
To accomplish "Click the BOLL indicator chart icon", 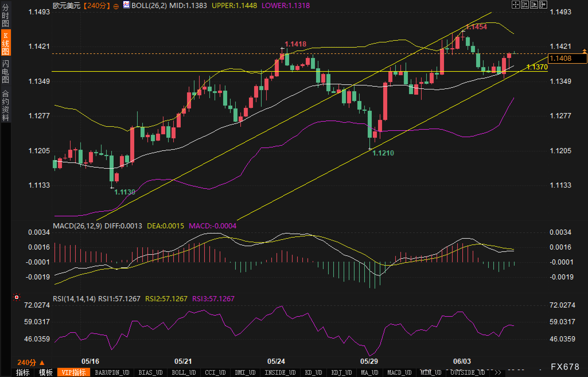I will click(126, 5).
